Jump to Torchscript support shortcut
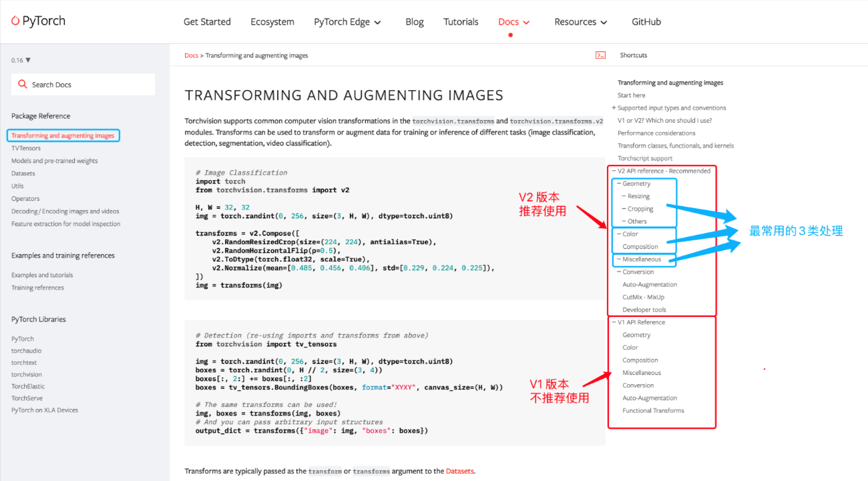This screenshot has height=481, width=868. [x=645, y=159]
